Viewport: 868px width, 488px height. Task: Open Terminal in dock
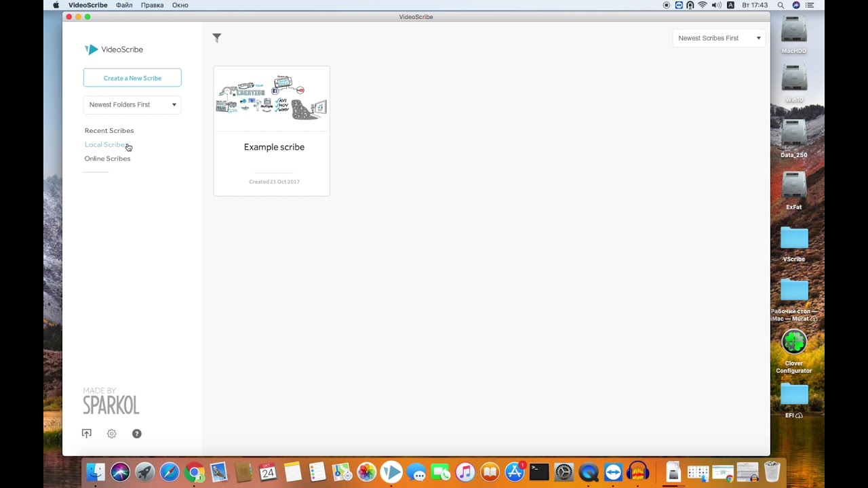click(x=539, y=472)
